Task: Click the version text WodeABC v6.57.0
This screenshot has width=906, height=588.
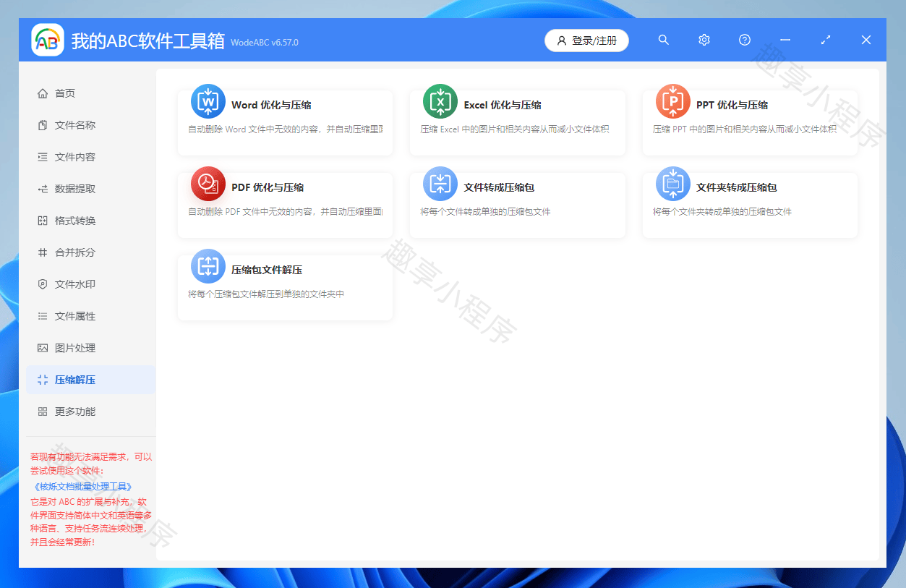Action: (265, 43)
